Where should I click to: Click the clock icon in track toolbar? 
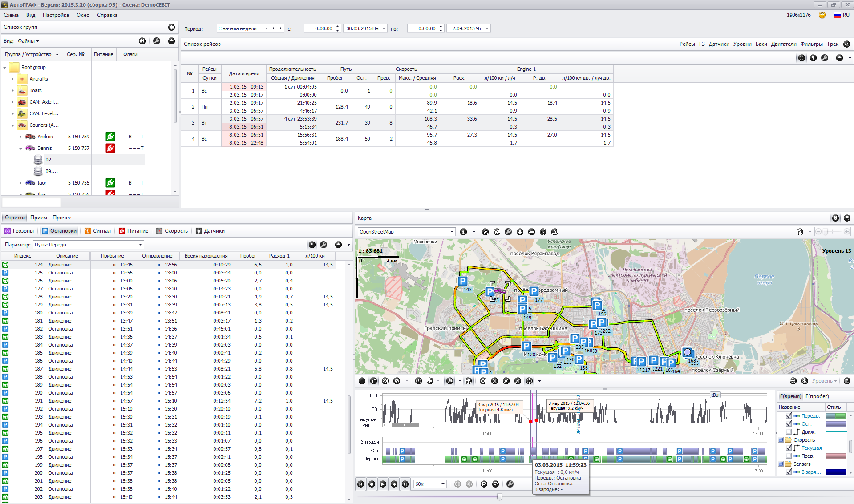[x=418, y=381]
